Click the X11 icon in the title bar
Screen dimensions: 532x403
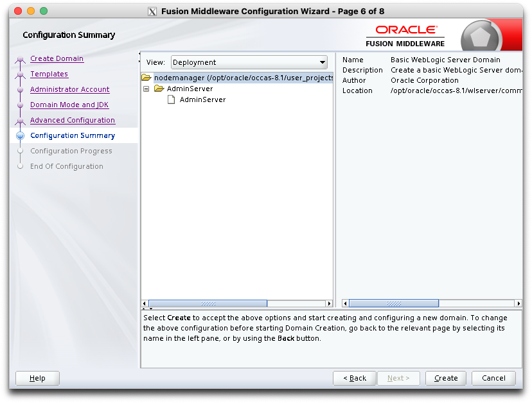click(x=152, y=12)
